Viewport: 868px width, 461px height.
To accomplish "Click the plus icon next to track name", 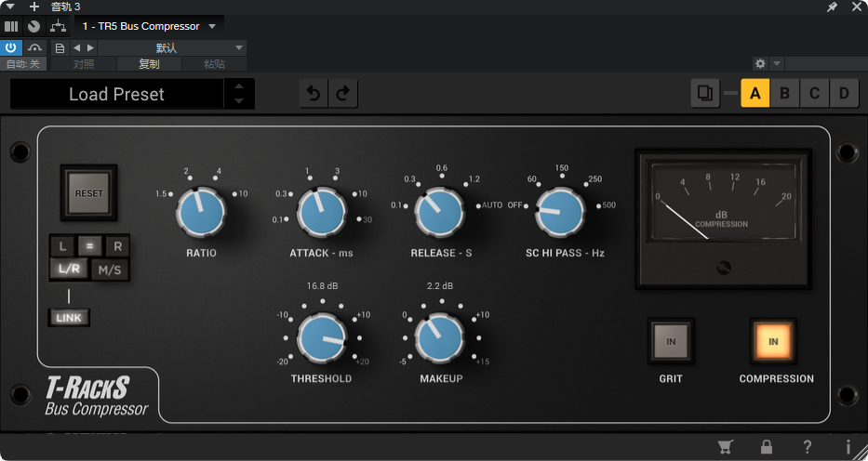I will pyautogui.click(x=34, y=7).
